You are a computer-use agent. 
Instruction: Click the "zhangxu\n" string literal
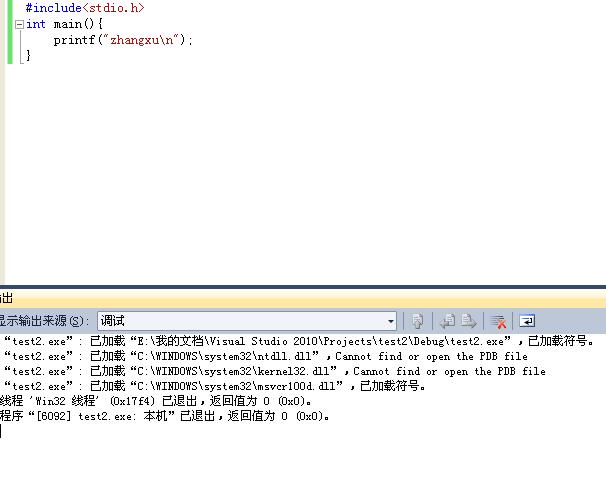(x=141, y=40)
